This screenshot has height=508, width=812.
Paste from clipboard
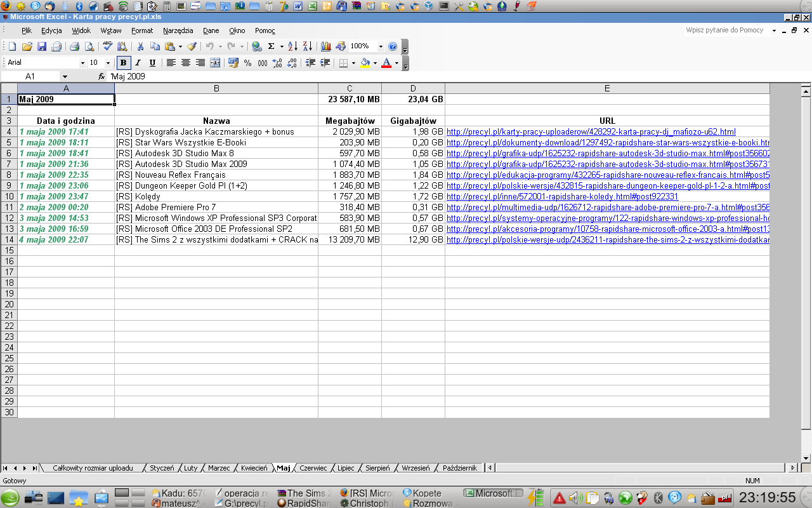point(169,46)
